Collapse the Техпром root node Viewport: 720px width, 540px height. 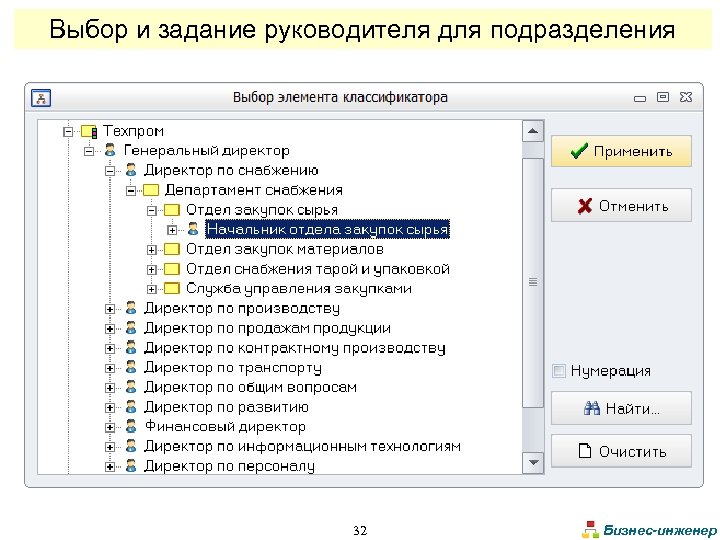click(x=68, y=132)
